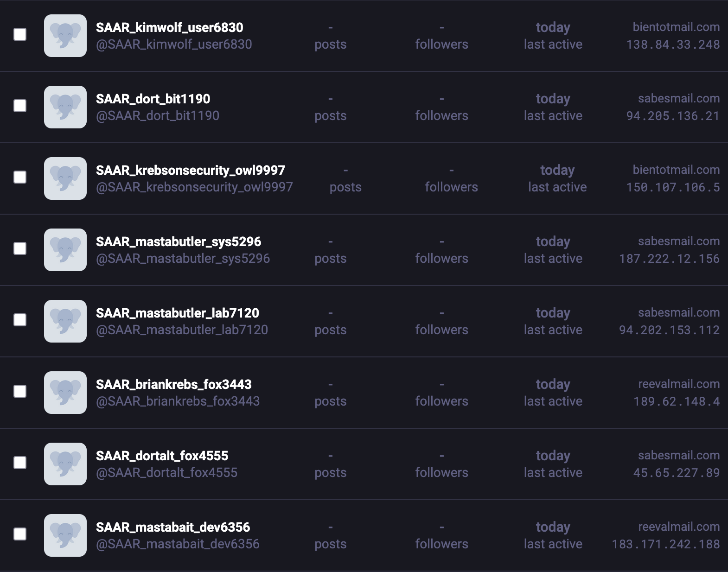The width and height of the screenshot is (728, 572).
Task: Select the SAAR_dort_bit1190 row checkbox
Action: [x=20, y=106]
